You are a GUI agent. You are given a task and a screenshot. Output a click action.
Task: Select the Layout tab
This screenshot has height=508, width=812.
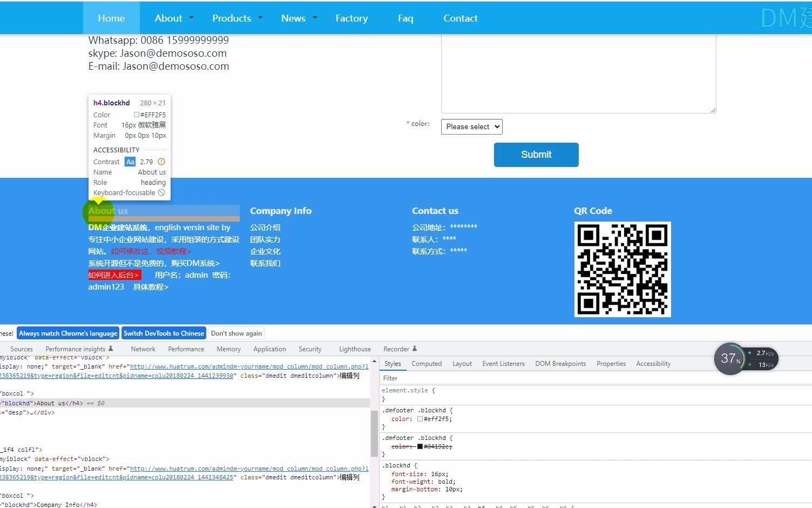point(462,364)
